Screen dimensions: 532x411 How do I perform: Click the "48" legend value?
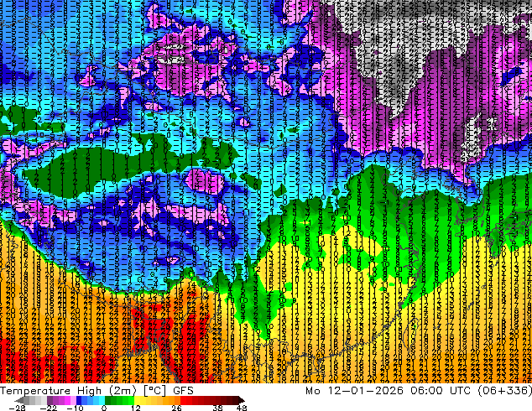pyautogui.click(x=242, y=408)
